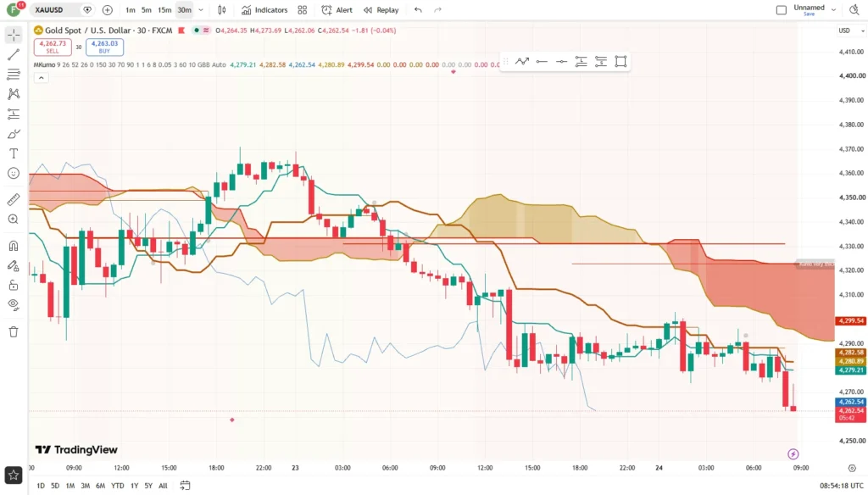This screenshot has height=495, width=868.
Task: Select the brush drawing tool
Action: point(14,134)
